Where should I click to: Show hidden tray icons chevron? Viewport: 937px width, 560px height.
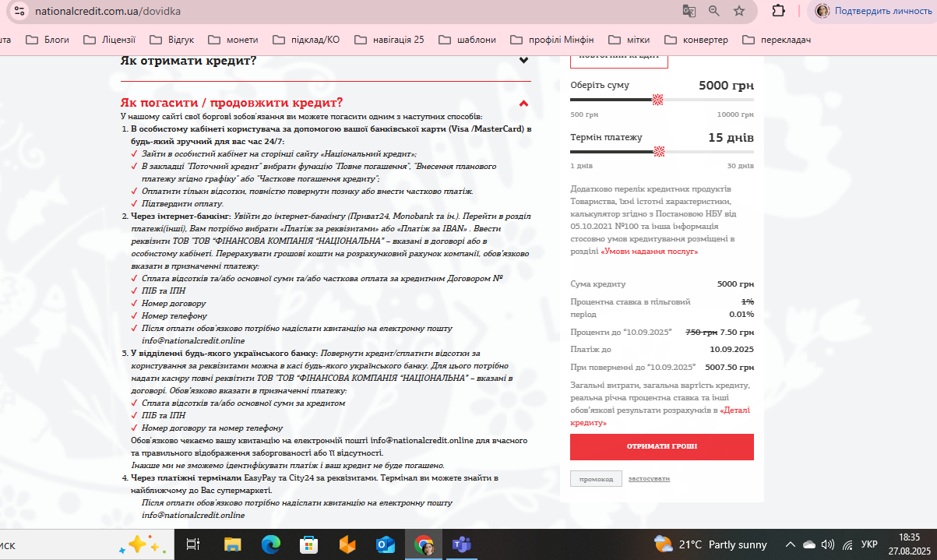tap(790, 544)
